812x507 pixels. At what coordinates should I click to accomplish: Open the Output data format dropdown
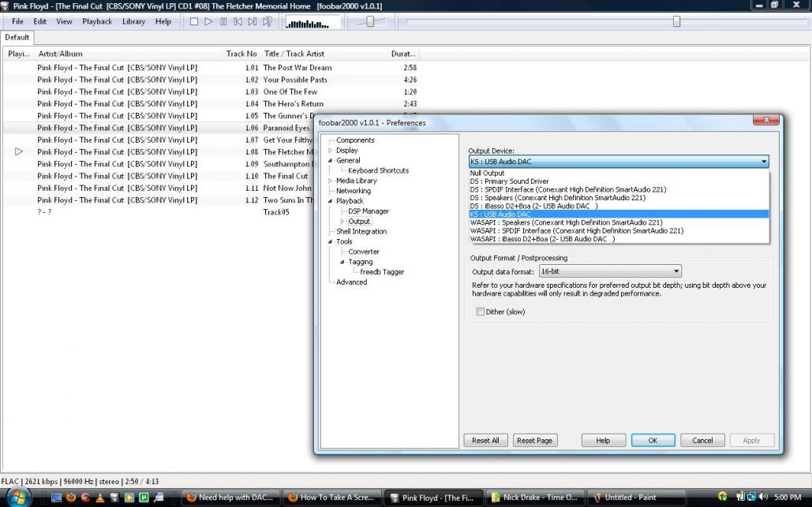(x=610, y=271)
